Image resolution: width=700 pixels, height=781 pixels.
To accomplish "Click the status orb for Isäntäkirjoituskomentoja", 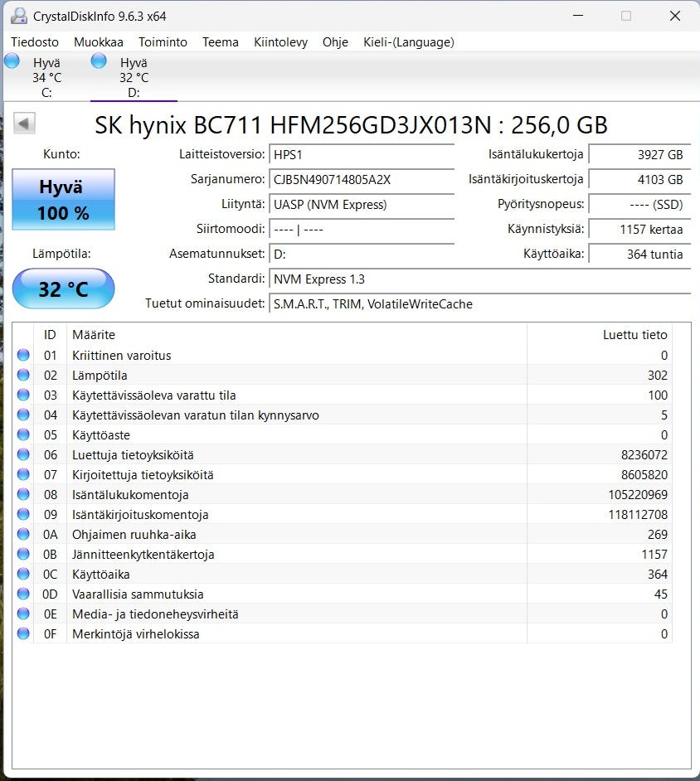I will tap(23, 515).
